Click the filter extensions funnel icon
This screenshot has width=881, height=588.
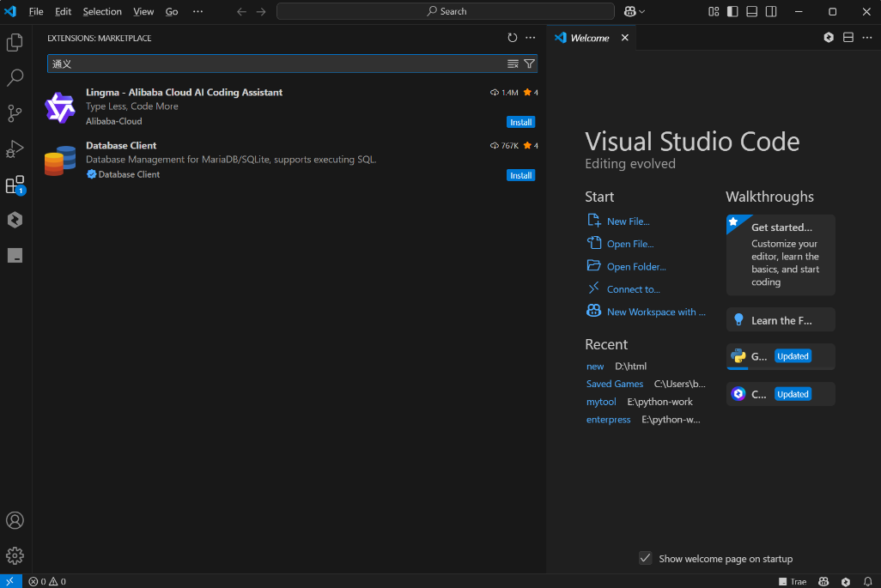pos(529,64)
